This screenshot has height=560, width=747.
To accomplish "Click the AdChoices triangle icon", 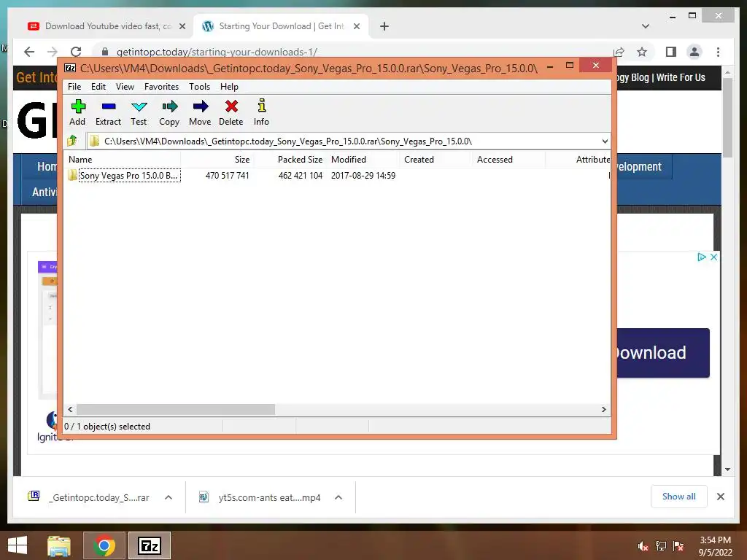I will pyautogui.click(x=701, y=257).
